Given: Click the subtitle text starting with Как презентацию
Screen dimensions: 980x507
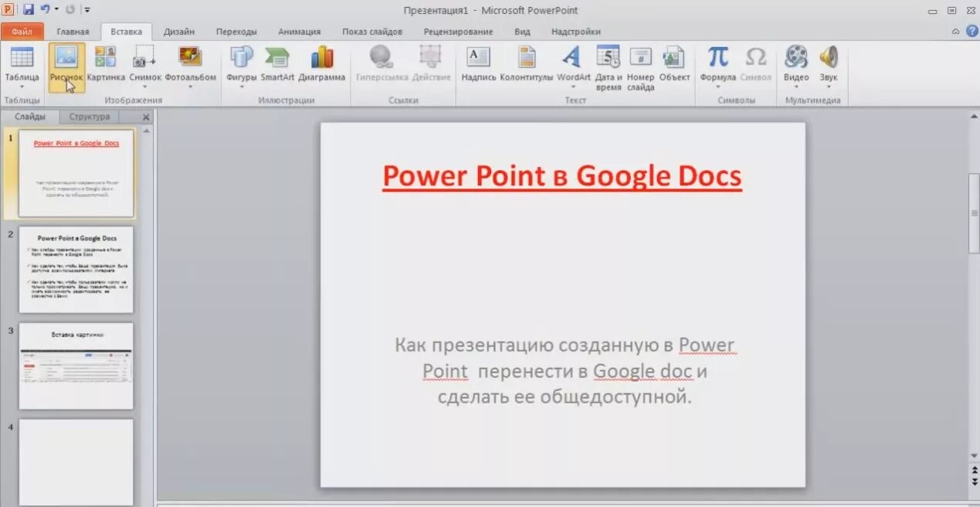Looking at the screenshot, I should [565, 371].
